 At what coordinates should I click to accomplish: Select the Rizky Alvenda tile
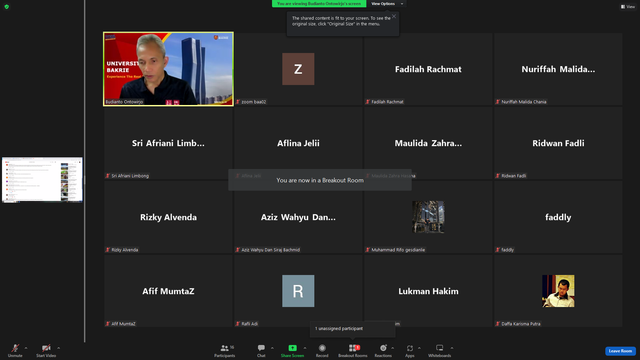[168, 217]
